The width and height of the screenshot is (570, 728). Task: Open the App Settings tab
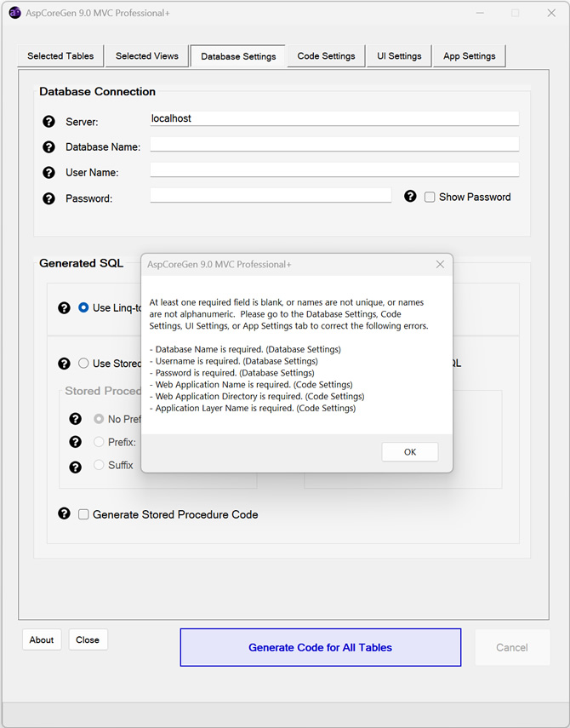click(x=469, y=55)
